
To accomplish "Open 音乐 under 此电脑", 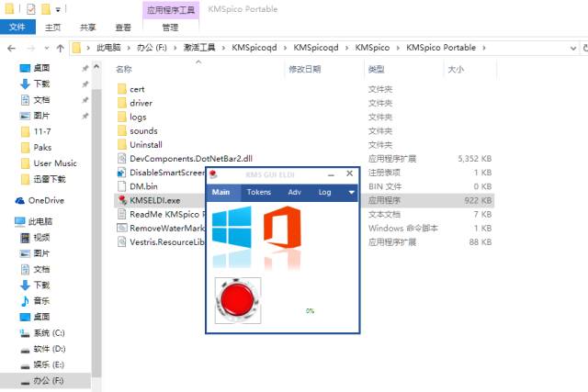I will 41,300.
